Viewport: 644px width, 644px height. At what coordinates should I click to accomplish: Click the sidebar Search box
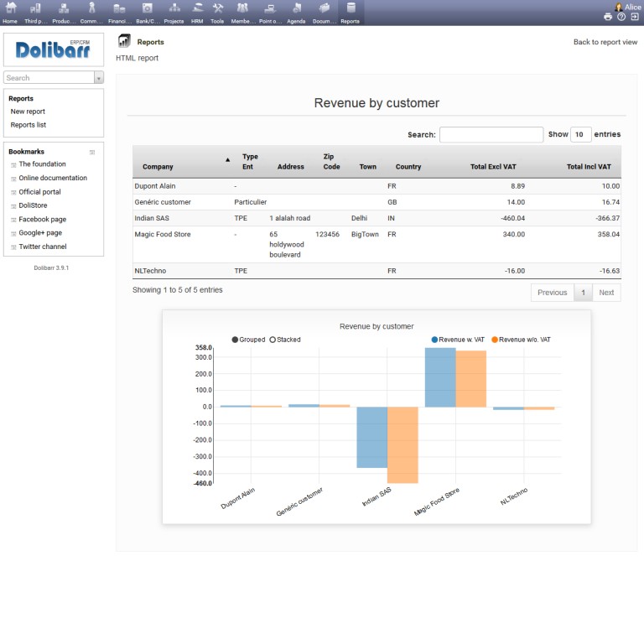[x=49, y=78]
